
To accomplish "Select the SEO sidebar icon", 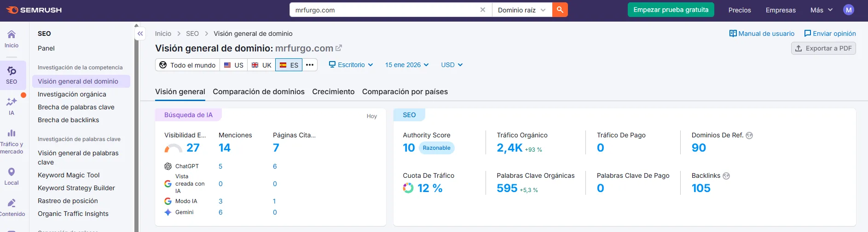I will (x=12, y=75).
